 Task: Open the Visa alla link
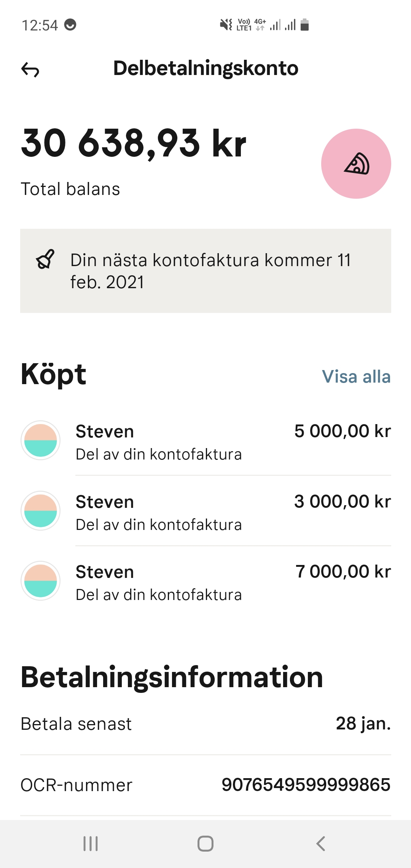[x=356, y=377]
